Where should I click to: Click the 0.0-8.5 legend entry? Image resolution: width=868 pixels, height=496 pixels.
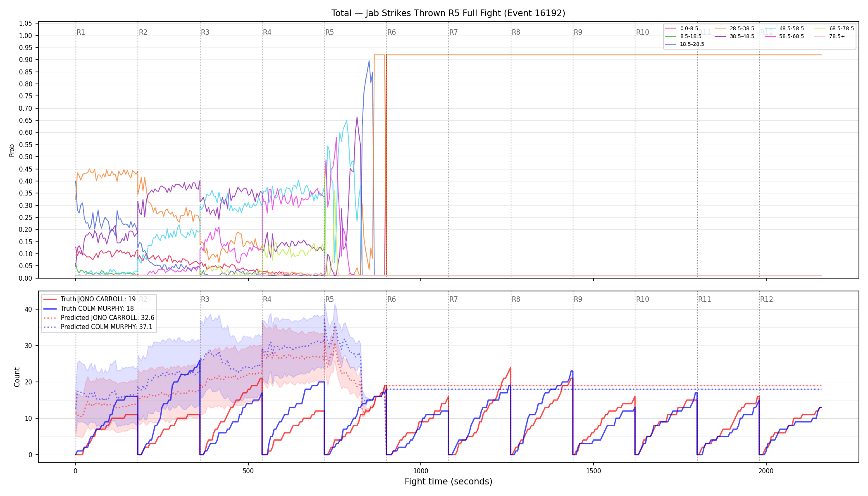tap(682, 29)
